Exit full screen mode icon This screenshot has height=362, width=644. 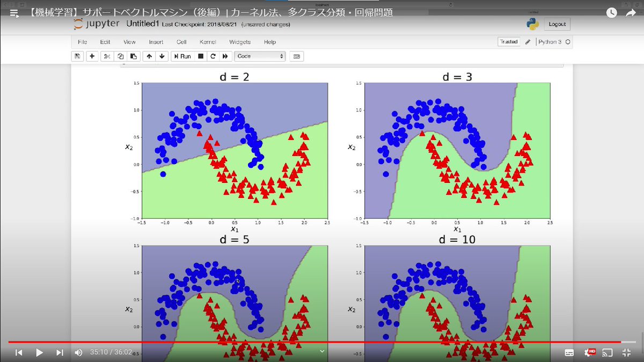[626, 352]
